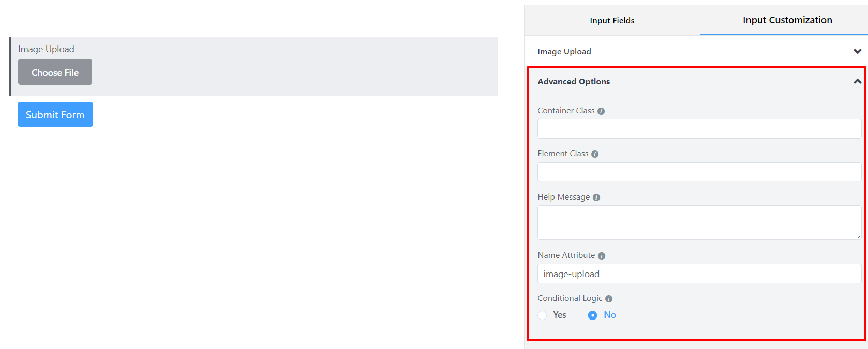Click the Advanced Options heading text

(574, 82)
